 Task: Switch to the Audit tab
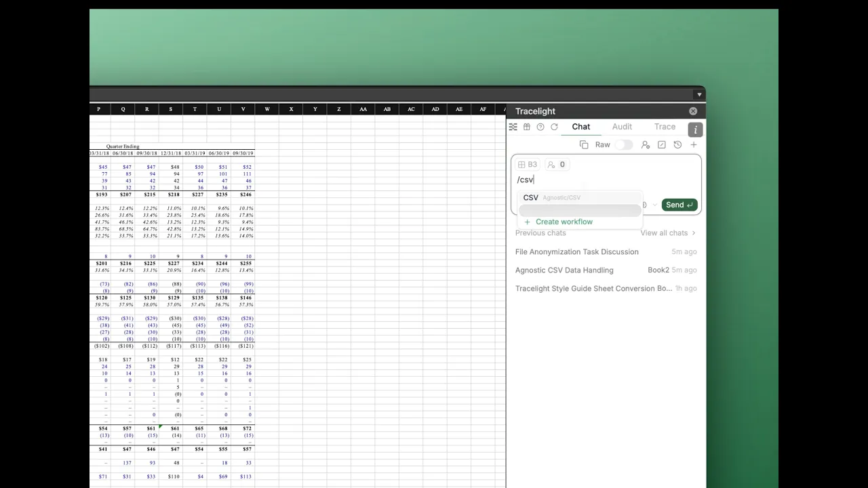click(622, 127)
